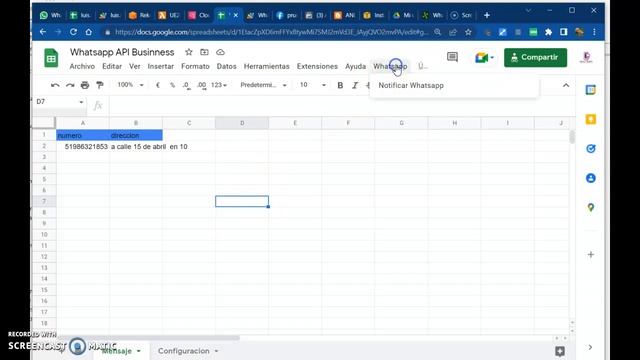This screenshot has height=360, width=640.
Task: Select row 7 header
Action: (x=44, y=201)
